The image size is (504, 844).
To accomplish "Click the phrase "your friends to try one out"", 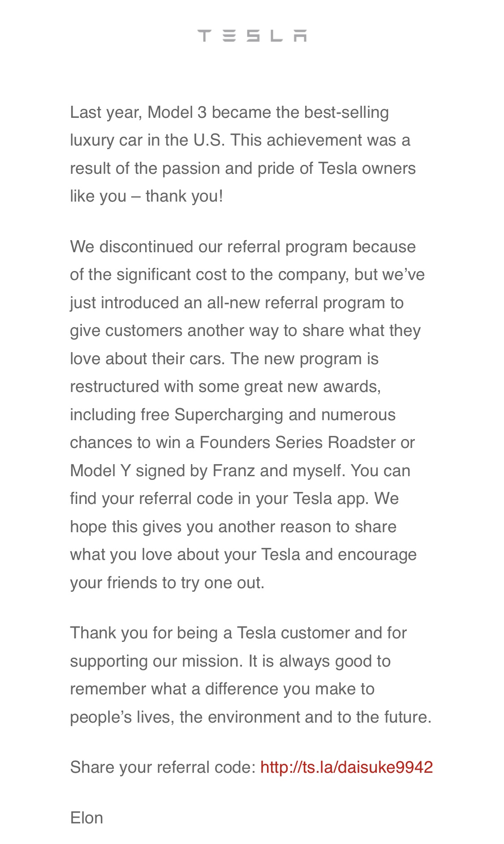I will pyautogui.click(x=166, y=583).
